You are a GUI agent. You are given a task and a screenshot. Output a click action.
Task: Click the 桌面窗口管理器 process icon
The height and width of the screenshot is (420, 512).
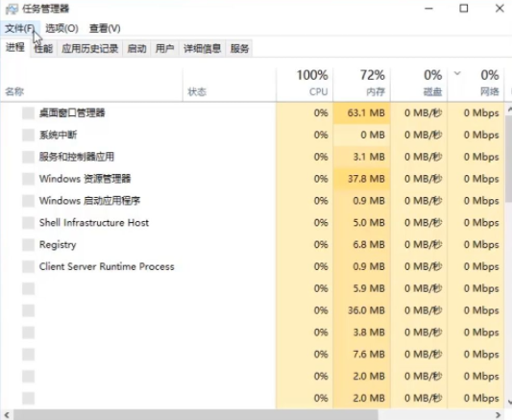(x=29, y=113)
